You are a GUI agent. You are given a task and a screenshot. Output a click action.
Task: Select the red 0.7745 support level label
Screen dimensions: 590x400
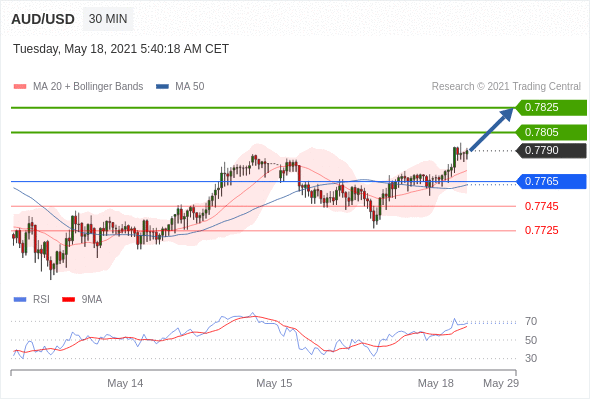click(541, 206)
